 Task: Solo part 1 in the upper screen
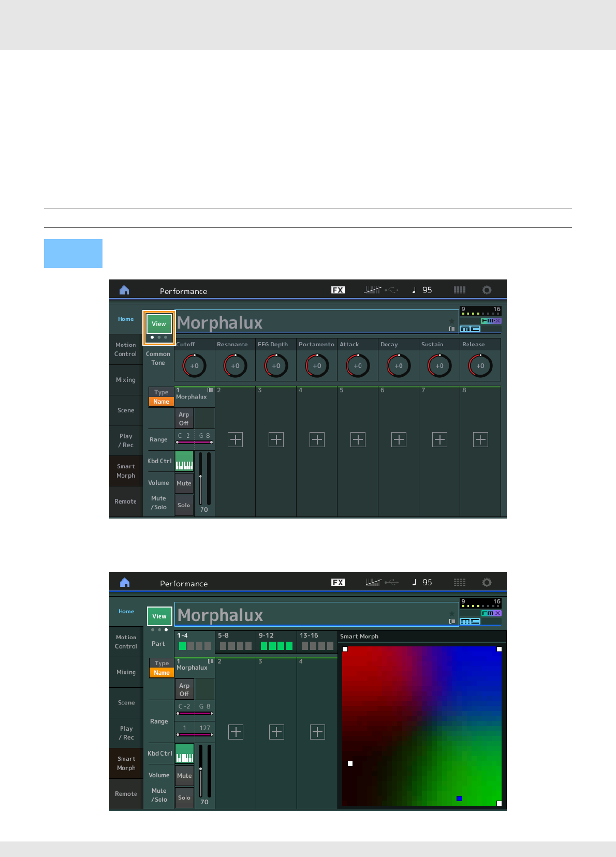click(x=184, y=505)
